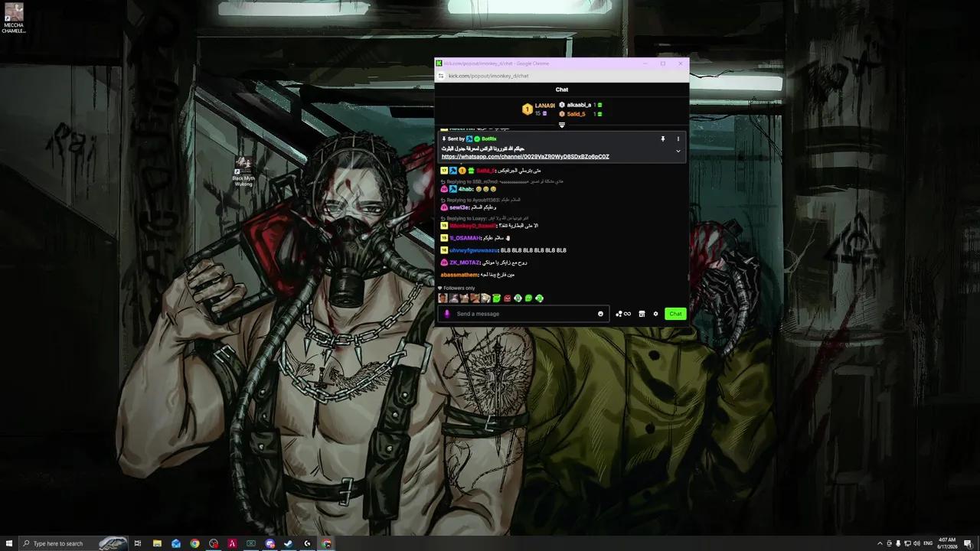Open site information icon in address bar

click(x=441, y=76)
